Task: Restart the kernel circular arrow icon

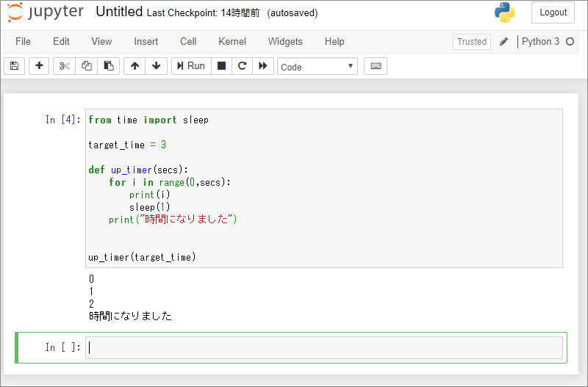Action: coord(243,66)
